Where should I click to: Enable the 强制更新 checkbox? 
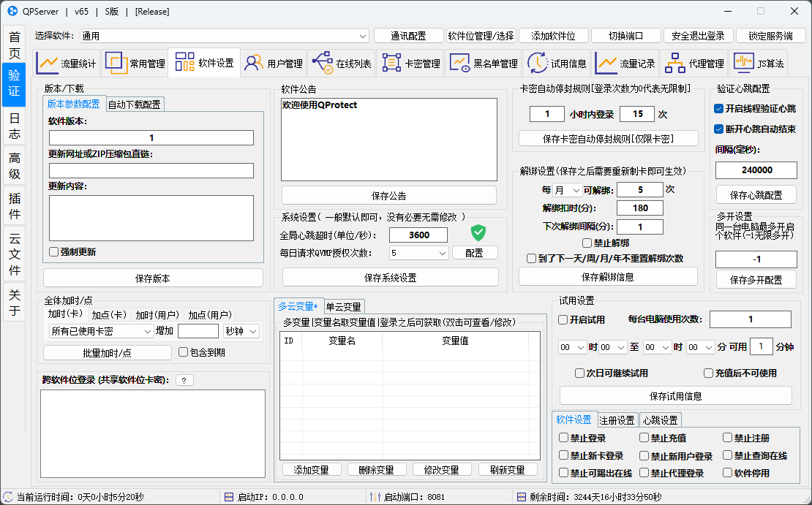pyautogui.click(x=53, y=252)
